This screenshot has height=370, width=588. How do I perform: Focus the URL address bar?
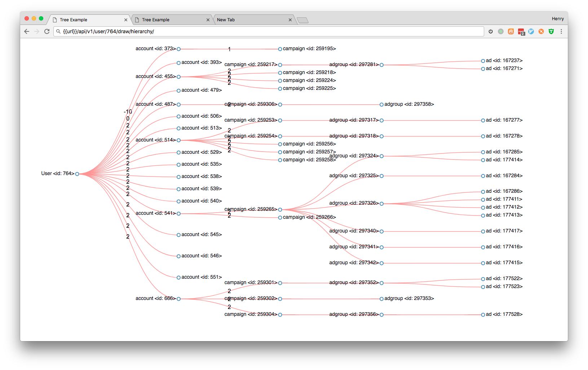pos(270,31)
